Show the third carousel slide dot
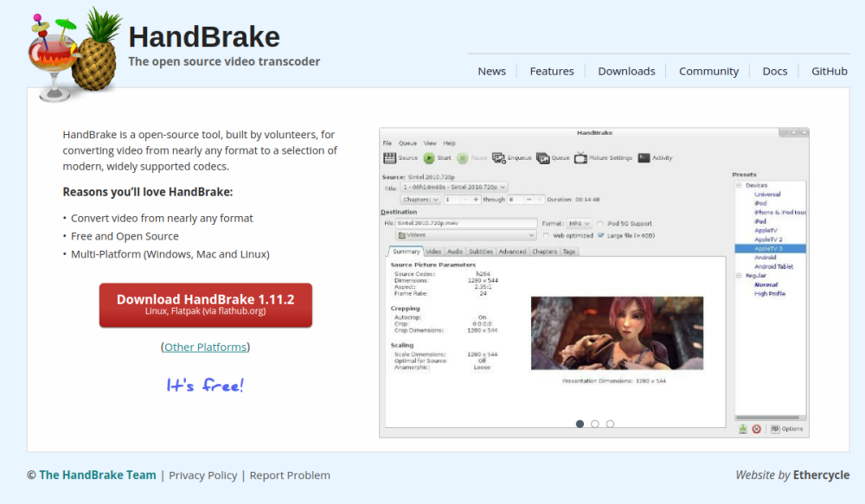 coord(610,424)
